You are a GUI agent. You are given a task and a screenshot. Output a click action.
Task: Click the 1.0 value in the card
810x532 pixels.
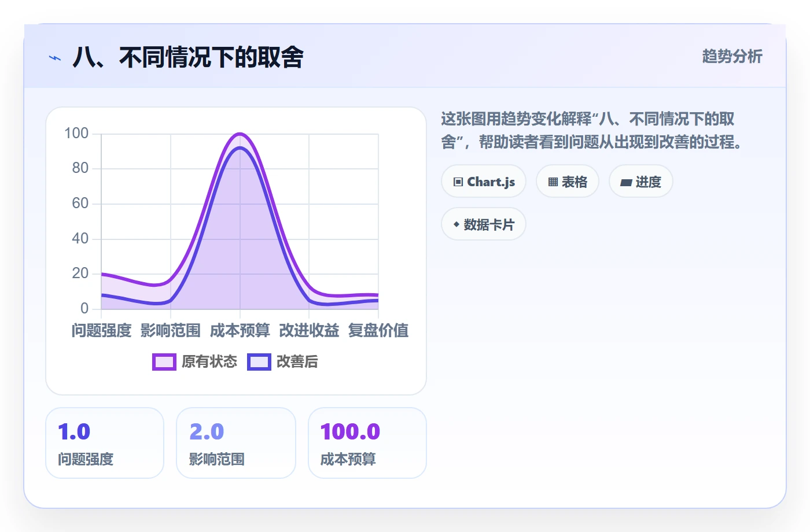coord(74,431)
